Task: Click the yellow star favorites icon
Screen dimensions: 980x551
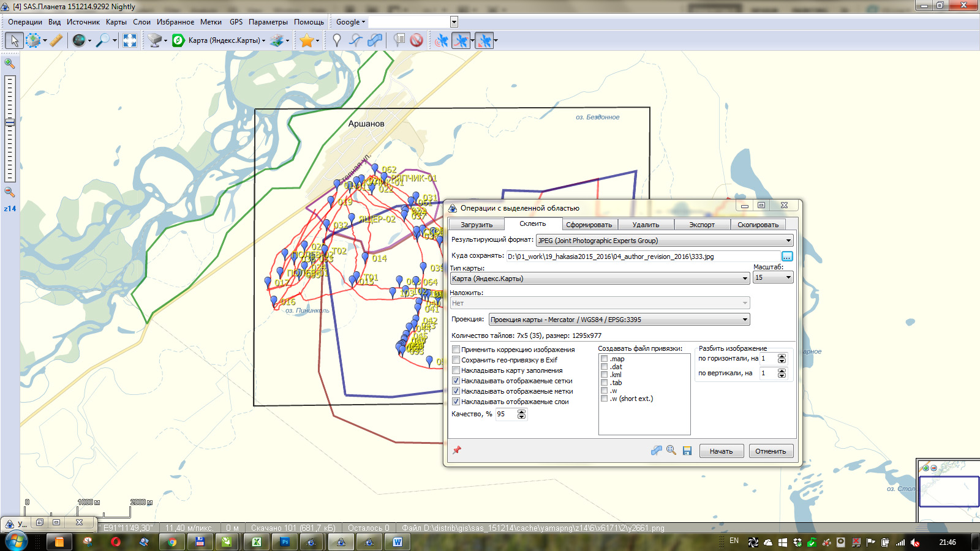Action: point(306,40)
